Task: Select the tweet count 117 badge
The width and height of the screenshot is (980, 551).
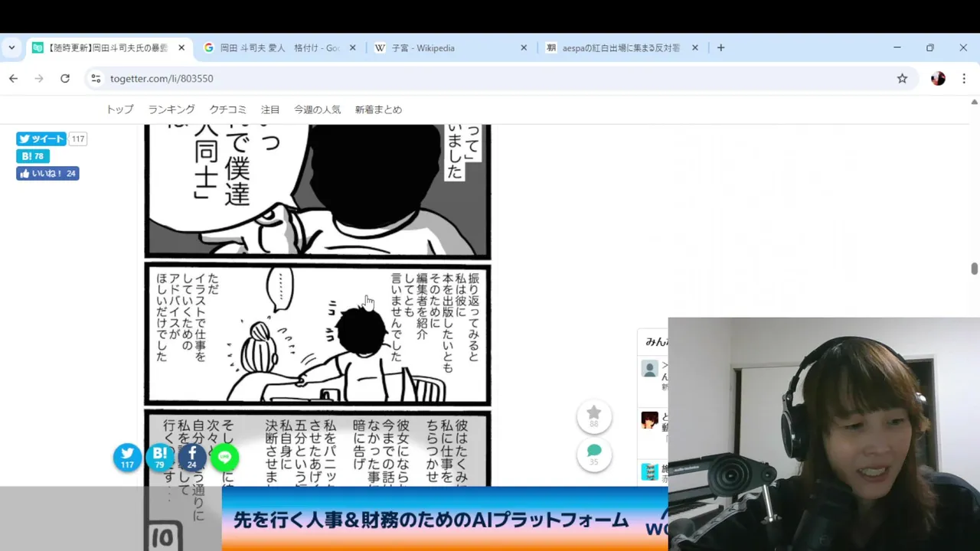Action: click(77, 139)
